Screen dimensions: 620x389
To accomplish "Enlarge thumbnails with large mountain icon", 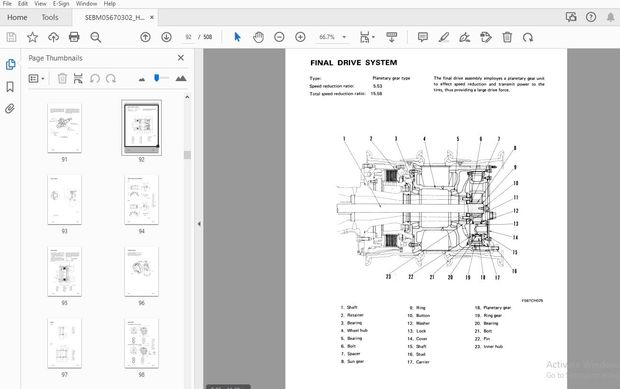I will point(181,78).
